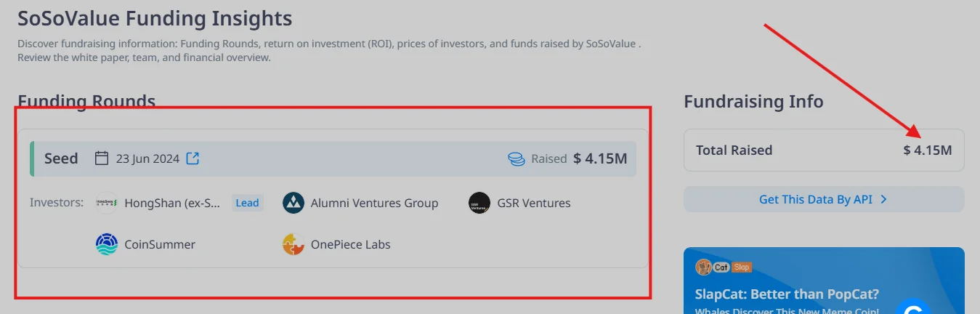This screenshot has width=980, height=314.
Task: Click the OnePiece Labs puzzle logo
Action: point(293,244)
